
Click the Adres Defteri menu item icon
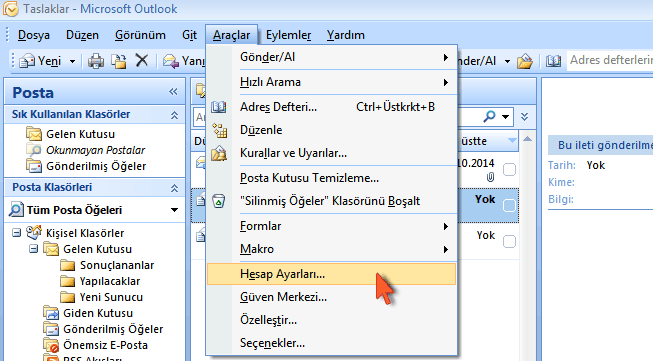coord(219,107)
